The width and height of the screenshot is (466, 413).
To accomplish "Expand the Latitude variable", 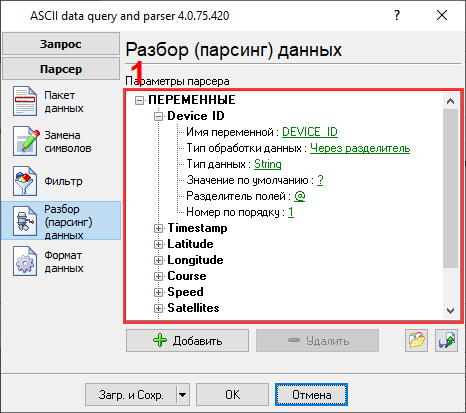I will tap(158, 244).
